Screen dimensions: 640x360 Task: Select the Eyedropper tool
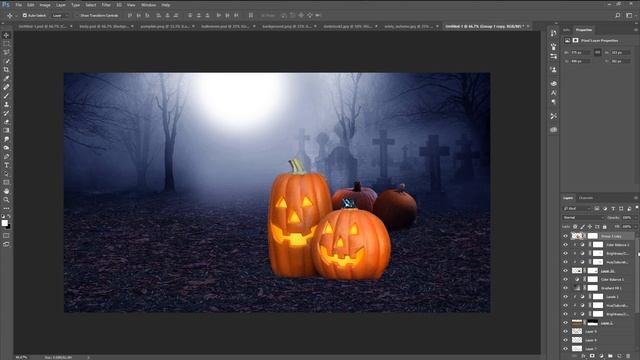tap(6, 78)
